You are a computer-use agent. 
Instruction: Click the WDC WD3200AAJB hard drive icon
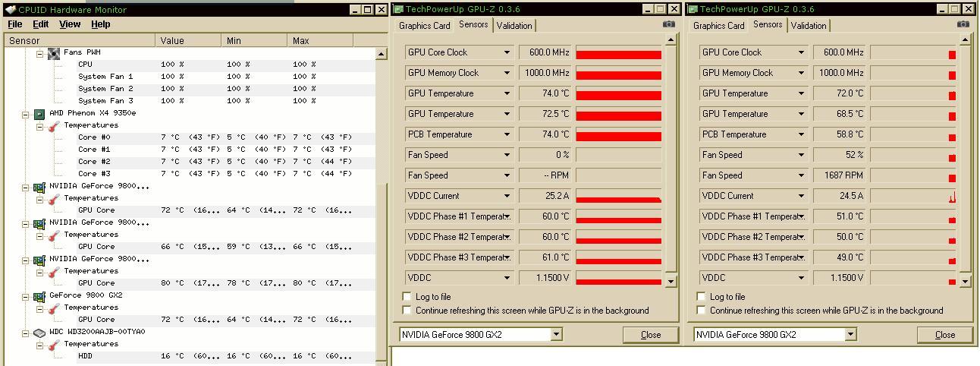click(x=39, y=333)
